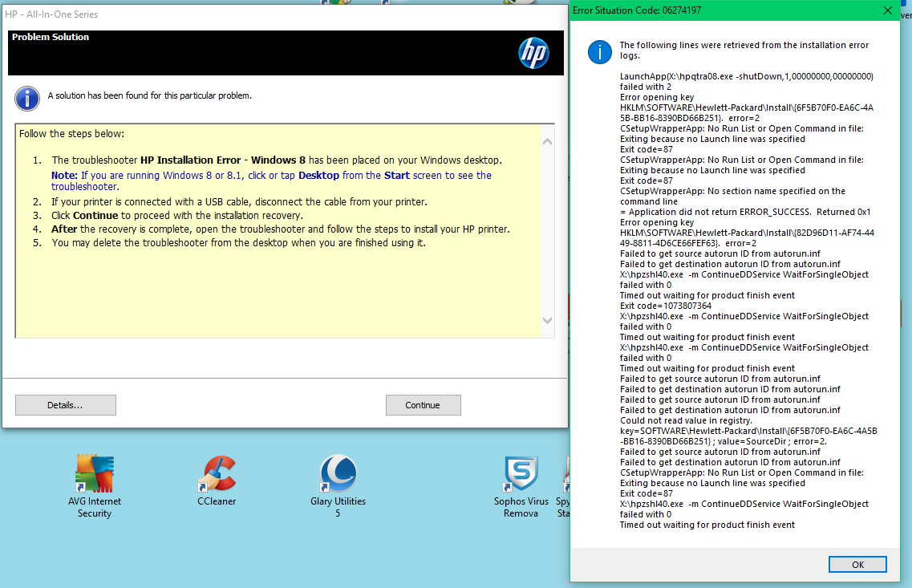Open the Details... button

click(65, 405)
